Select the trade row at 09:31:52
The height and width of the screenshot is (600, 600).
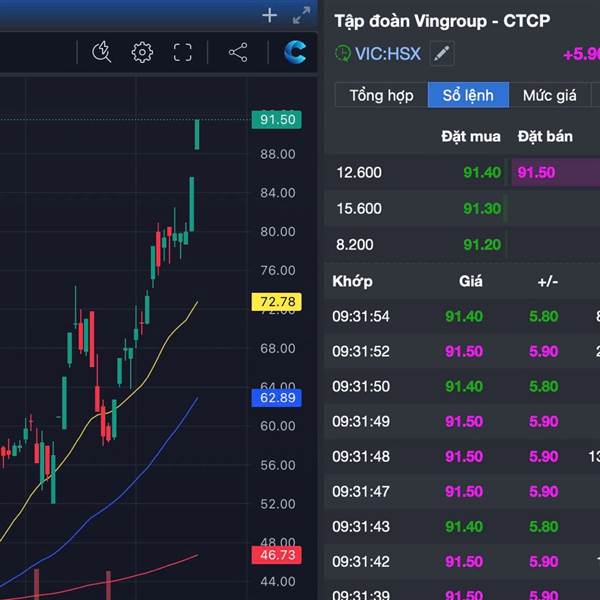(462, 351)
